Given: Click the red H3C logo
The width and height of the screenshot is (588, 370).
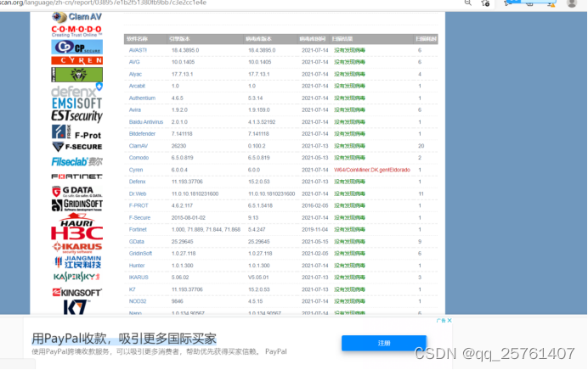Looking at the screenshot, I should click(x=76, y=233).
